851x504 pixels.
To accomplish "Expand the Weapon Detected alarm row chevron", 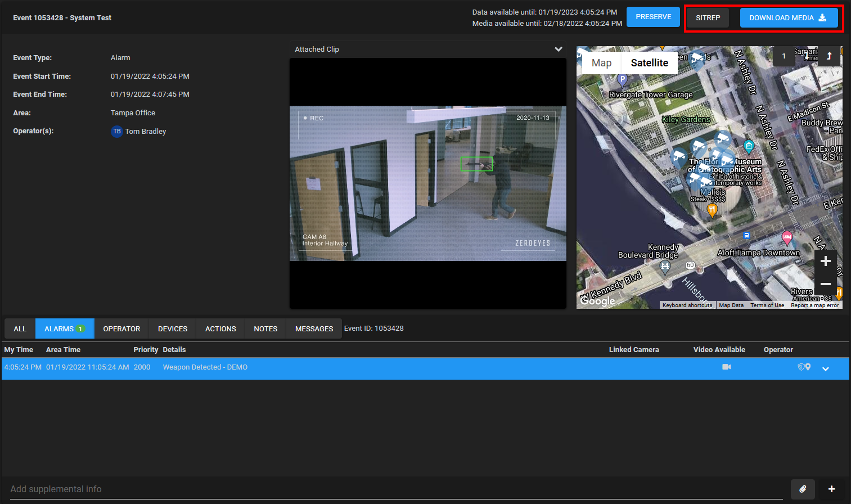I will pyautogui.click(x=826, y=369).
